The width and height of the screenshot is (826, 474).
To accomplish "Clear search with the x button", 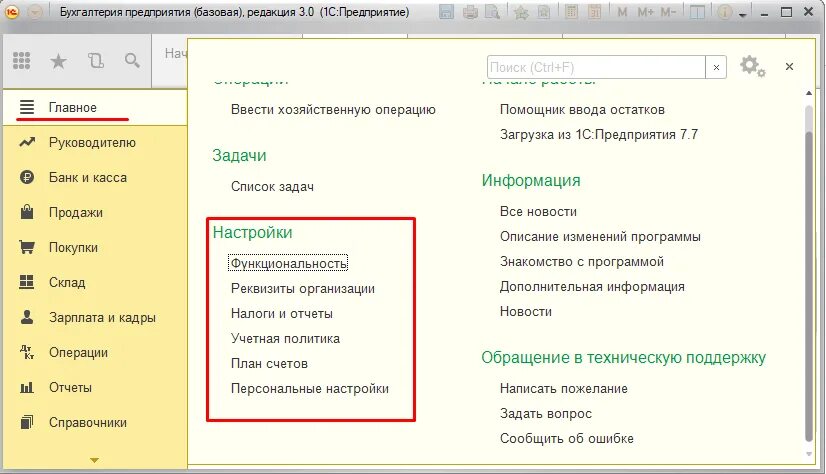I will (716, 67).
